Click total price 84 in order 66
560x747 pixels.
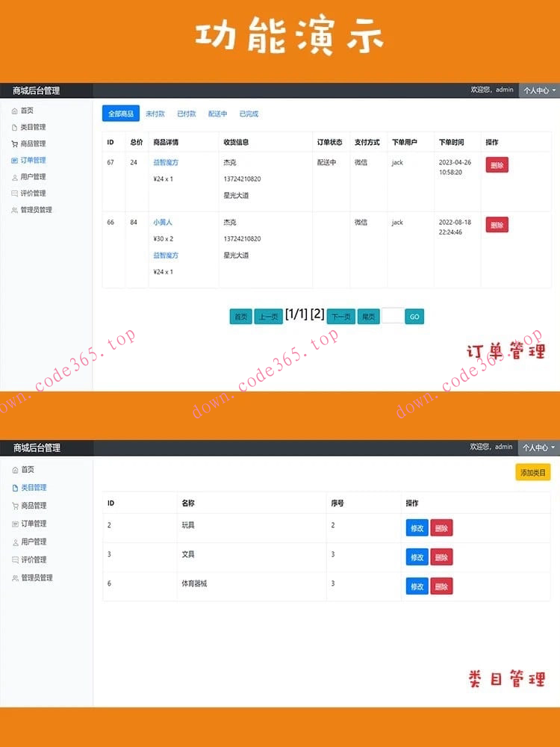134,222
